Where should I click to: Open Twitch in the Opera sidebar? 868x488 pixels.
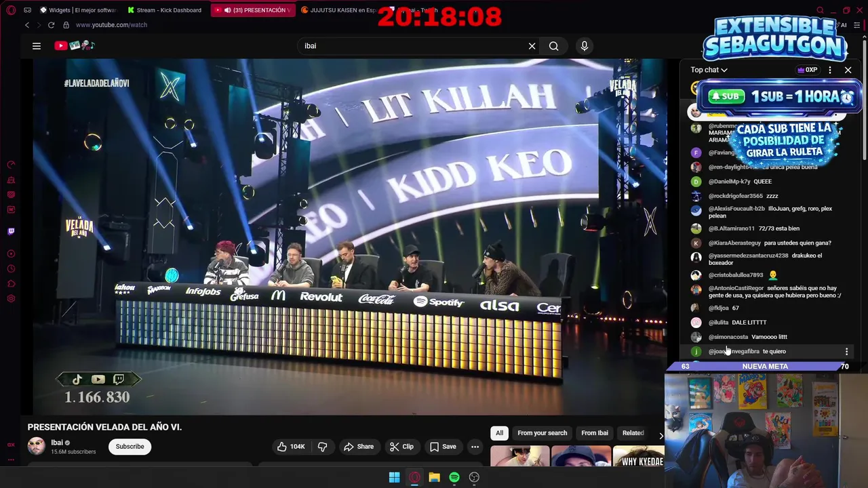(x=11, y=232)
